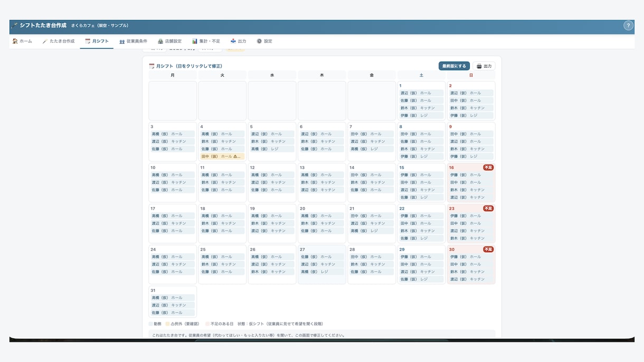Click the 月シフト（日をクリックして修正） heading
This screenshot has width=644, height=362.
(186, 66)
